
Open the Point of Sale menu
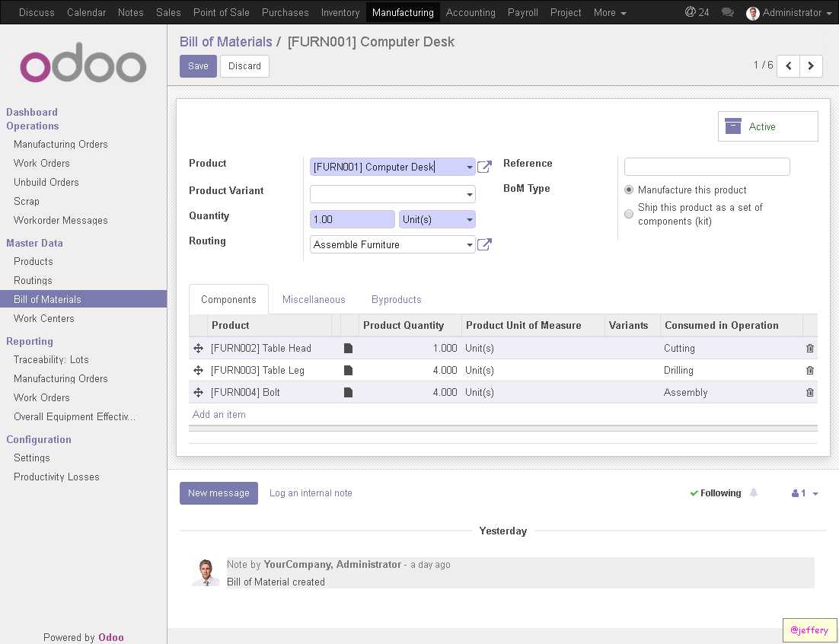(x=221, y=12)
